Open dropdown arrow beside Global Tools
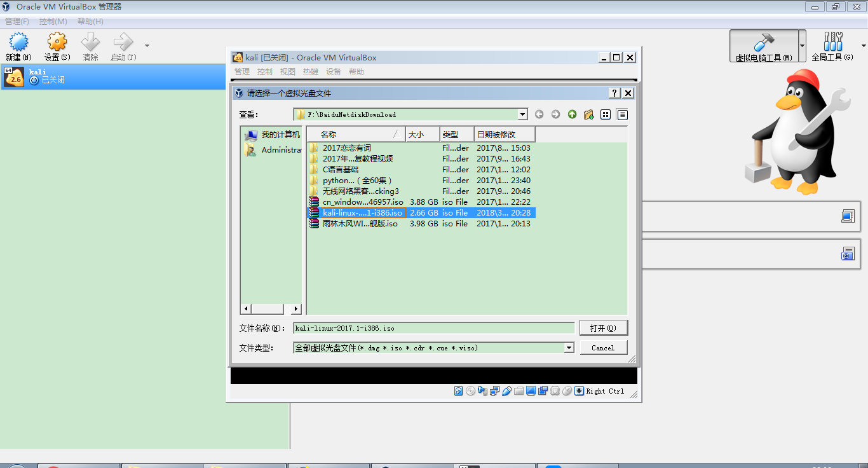Screen dimensions: 868x468 pyautogui.click(x=864, y=46)
